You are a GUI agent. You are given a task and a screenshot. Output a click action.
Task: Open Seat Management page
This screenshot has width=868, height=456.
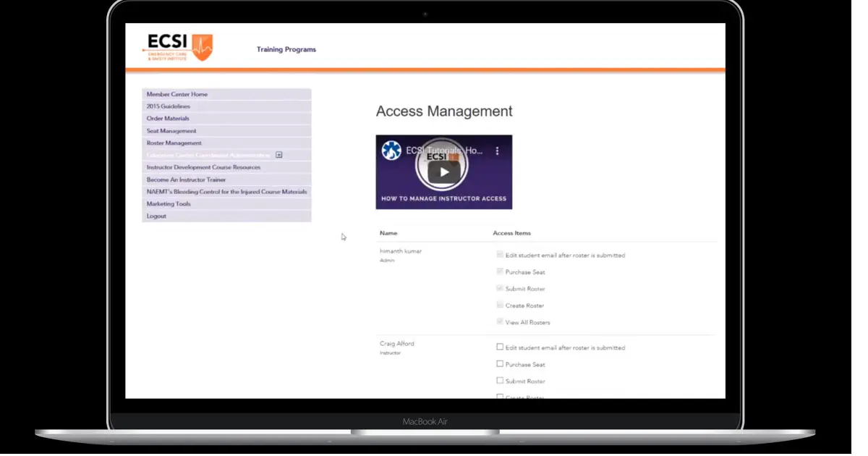click(171, 131)
